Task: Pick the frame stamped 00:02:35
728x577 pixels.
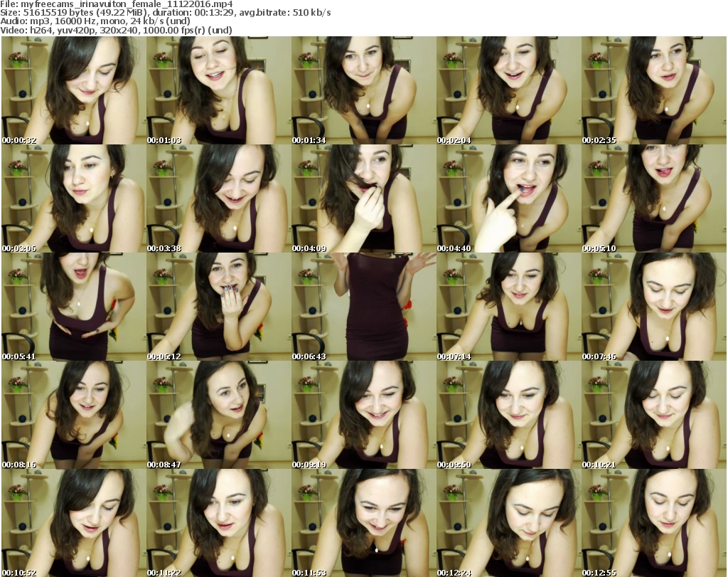Action: coord(653,90)
